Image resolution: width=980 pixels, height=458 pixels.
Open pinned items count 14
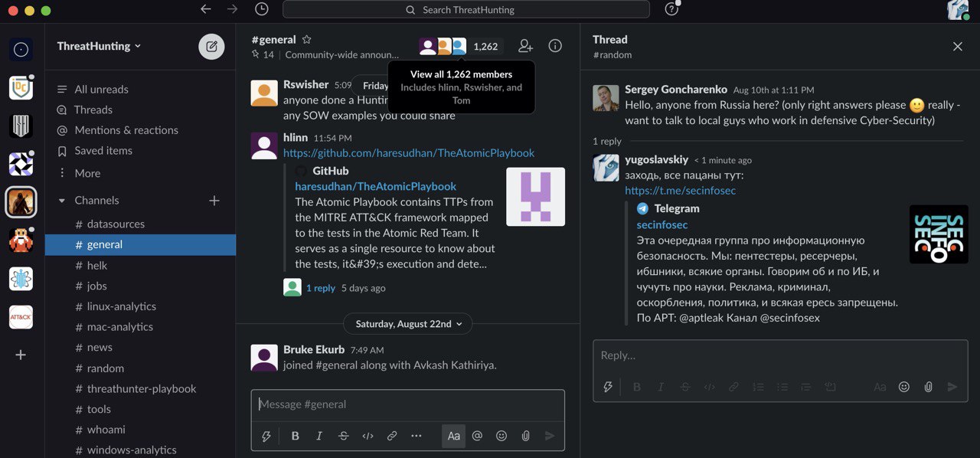pyautogui.click(x=263, y=54)
